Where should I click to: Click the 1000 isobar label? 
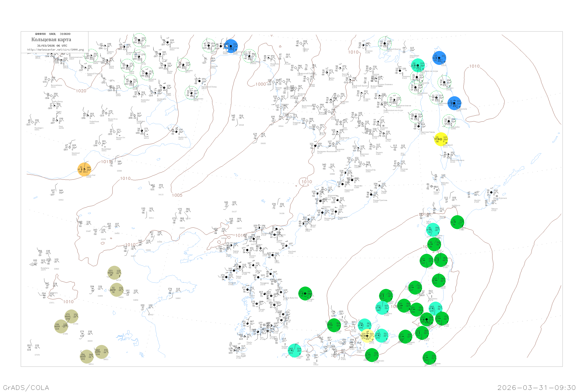[x=260, y=84]
